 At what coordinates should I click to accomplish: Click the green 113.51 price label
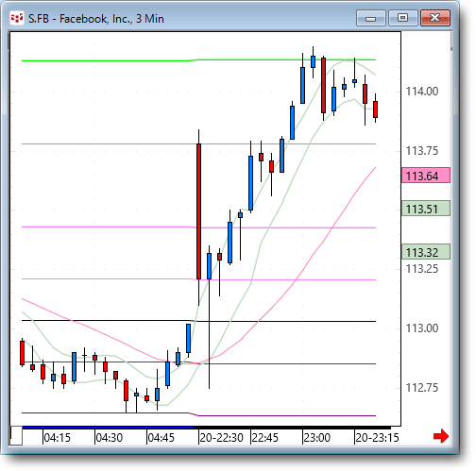426,209
